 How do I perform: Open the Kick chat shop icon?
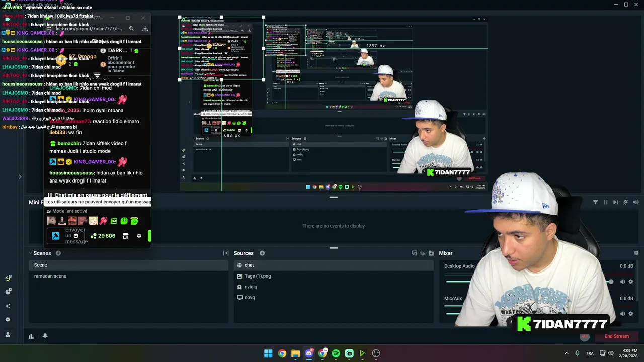coord(126,236)
